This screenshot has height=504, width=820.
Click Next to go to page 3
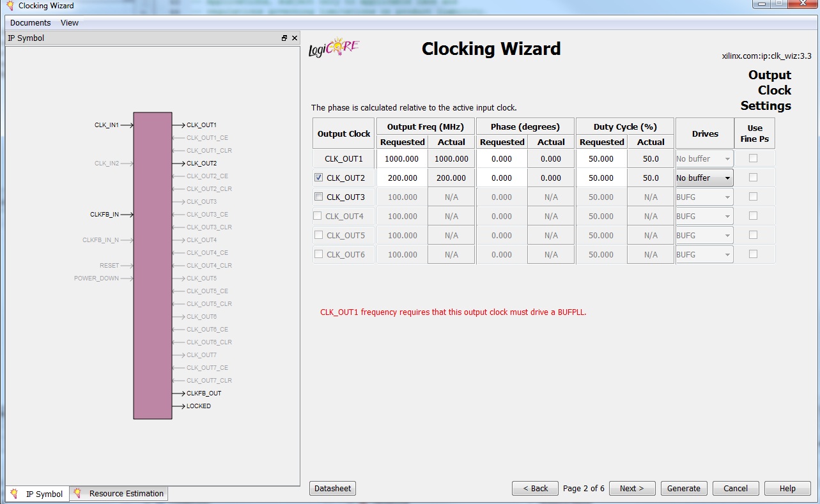[x=631, y=488]
